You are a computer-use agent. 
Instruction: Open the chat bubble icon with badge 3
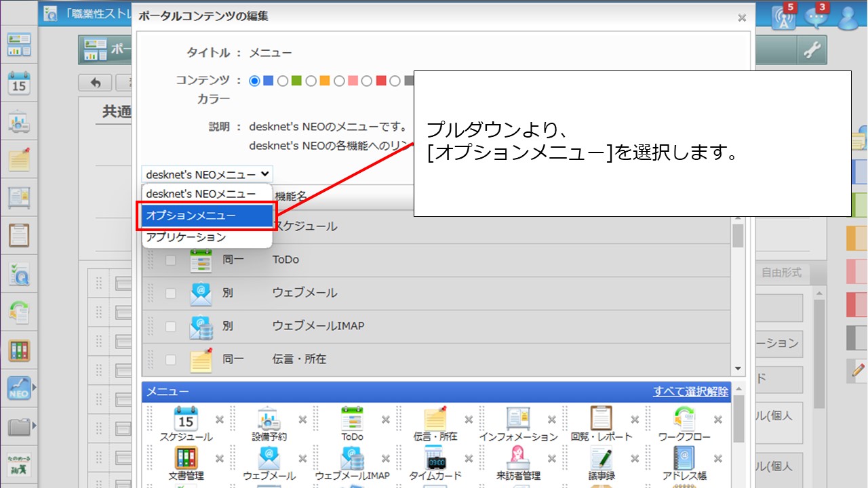click(x=816, y=17)
